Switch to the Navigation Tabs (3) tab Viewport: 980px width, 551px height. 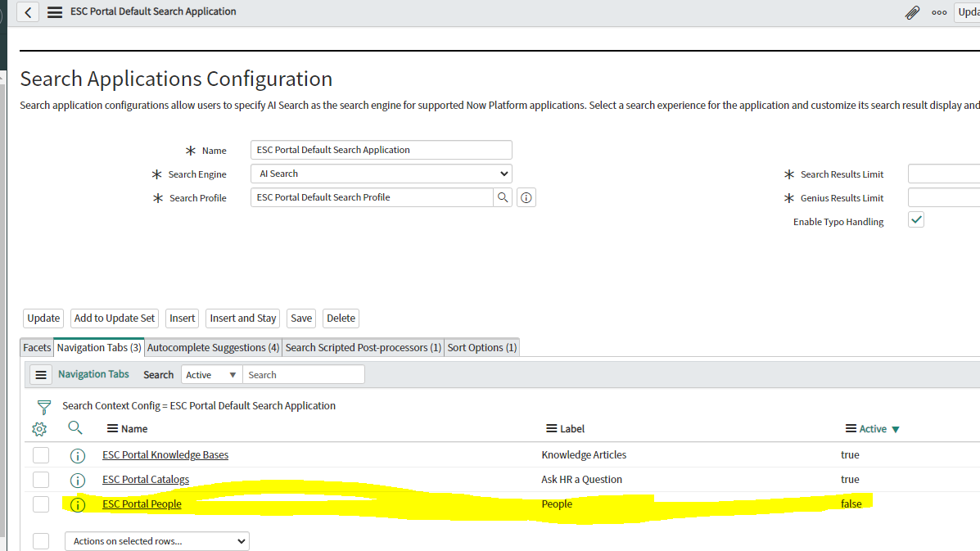click(99, 347)
